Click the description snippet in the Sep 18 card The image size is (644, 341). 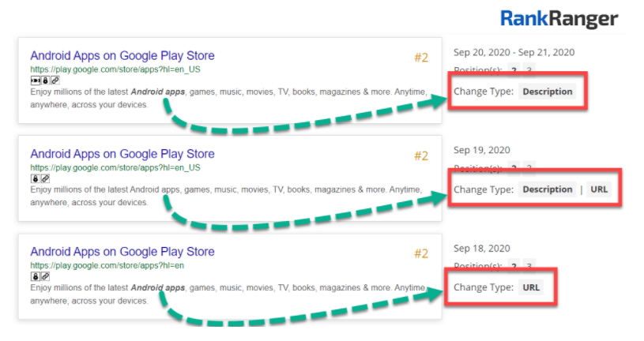228,294
